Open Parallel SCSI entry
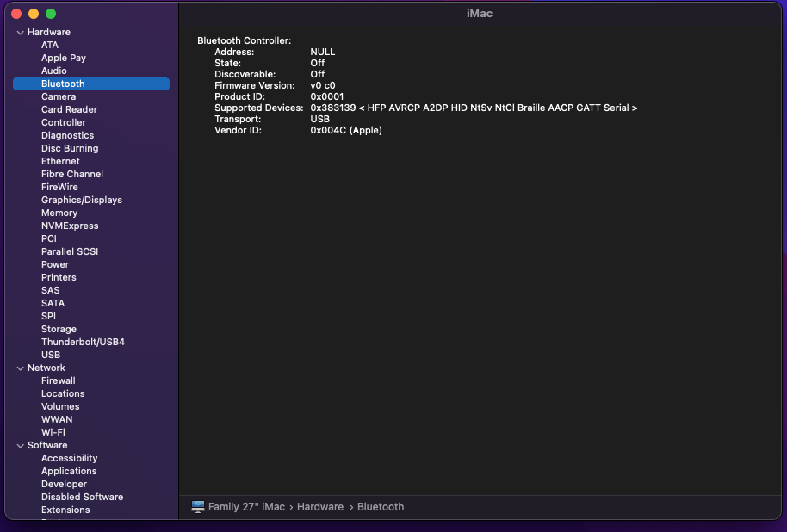This screenshot has width=787, height=532. click(x=70, y=251)
